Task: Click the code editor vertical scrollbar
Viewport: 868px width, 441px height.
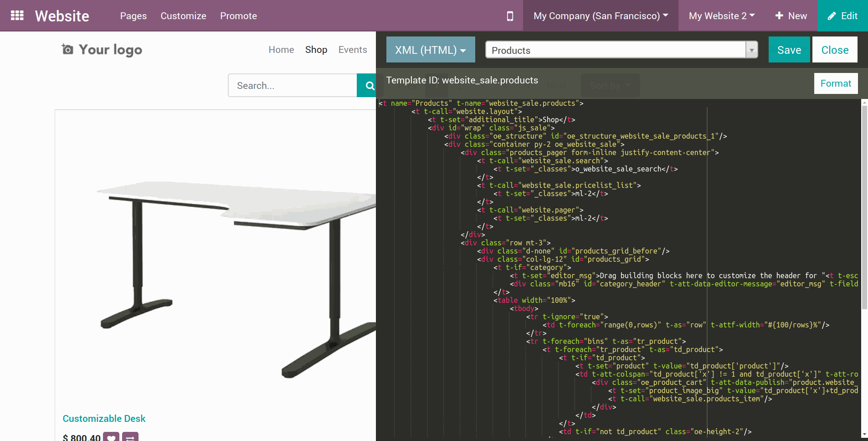Action: [x=864, y=205]
